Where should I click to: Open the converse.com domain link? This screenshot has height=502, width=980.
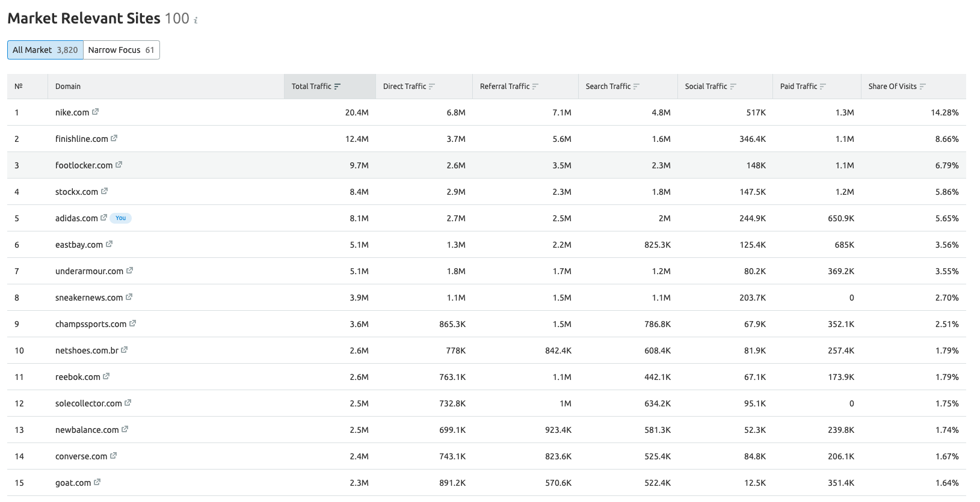(81, 456)
